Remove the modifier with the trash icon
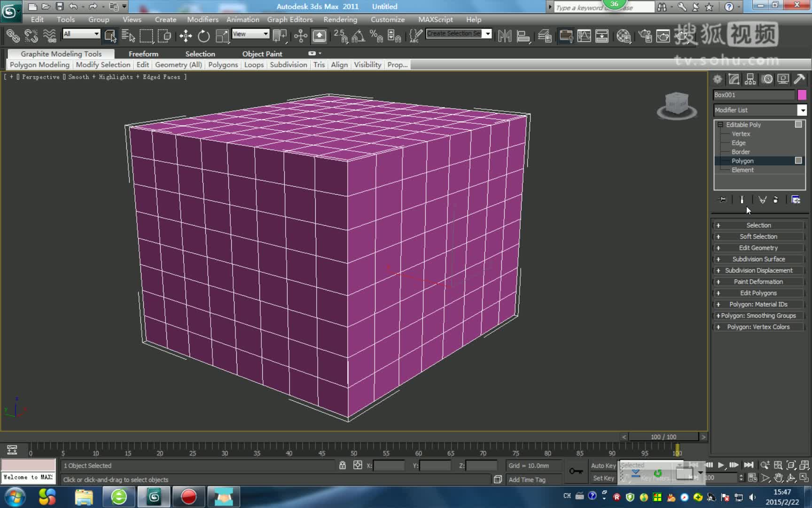 [776, 199]
